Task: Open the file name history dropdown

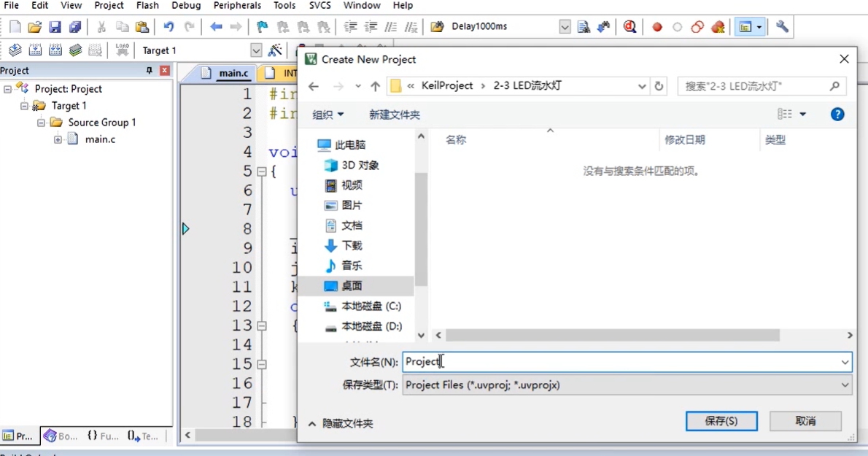Action: pyautogui.click(x=845, y=362)
